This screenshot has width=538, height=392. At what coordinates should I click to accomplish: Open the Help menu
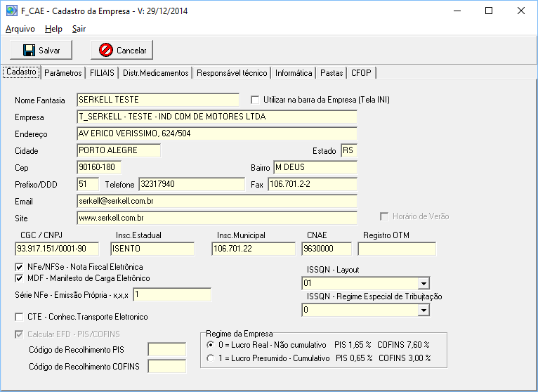tap(53, 29)
